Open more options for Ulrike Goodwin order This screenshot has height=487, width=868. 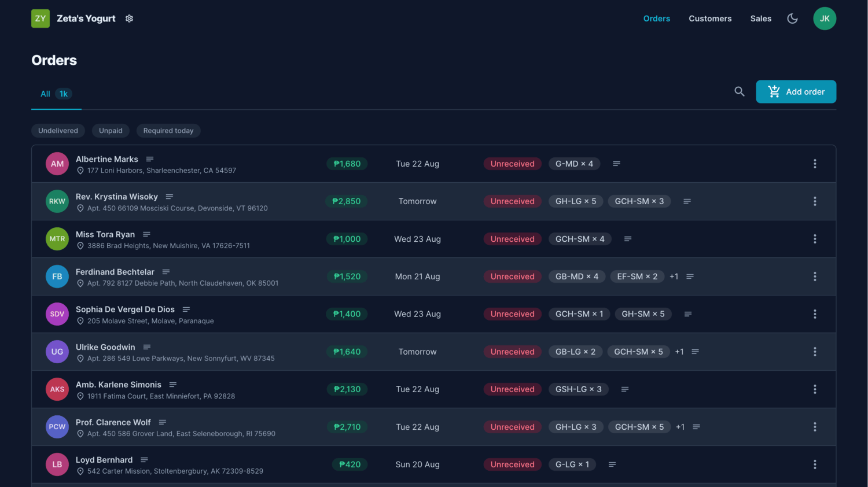click(815, 352)
